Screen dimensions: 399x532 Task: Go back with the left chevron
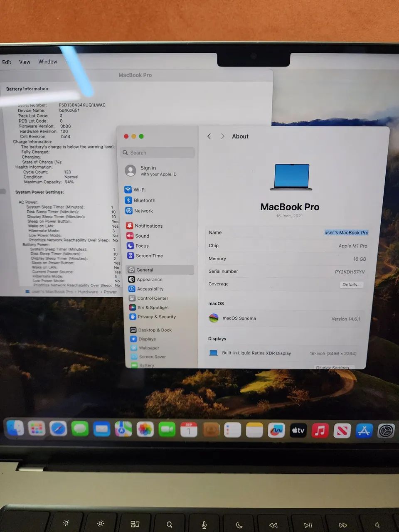click(209, 136)
